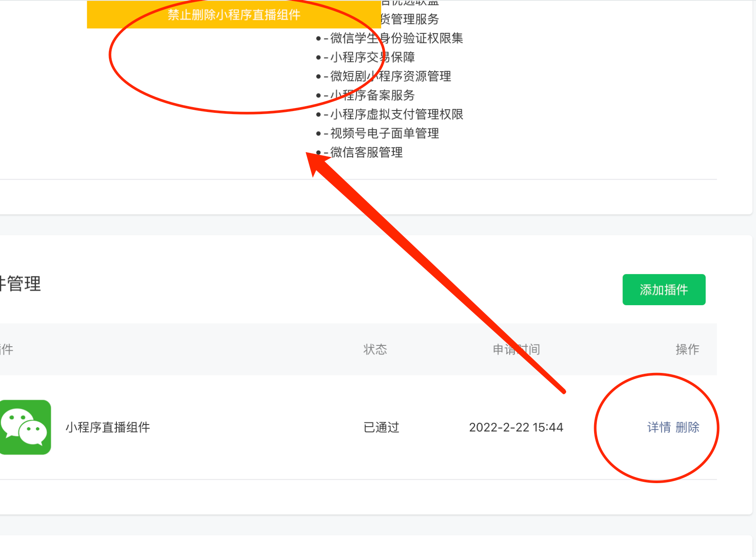
Task: Click 小程序虚拟支付管理权限 list item
Action: (396, 114)
